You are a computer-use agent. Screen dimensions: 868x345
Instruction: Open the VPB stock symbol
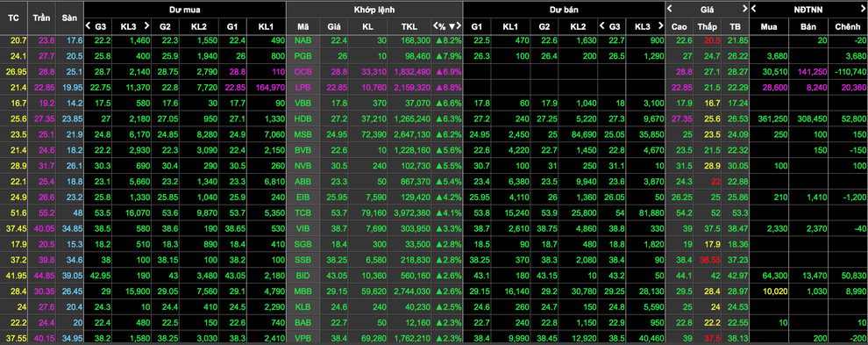coord(302,337)
